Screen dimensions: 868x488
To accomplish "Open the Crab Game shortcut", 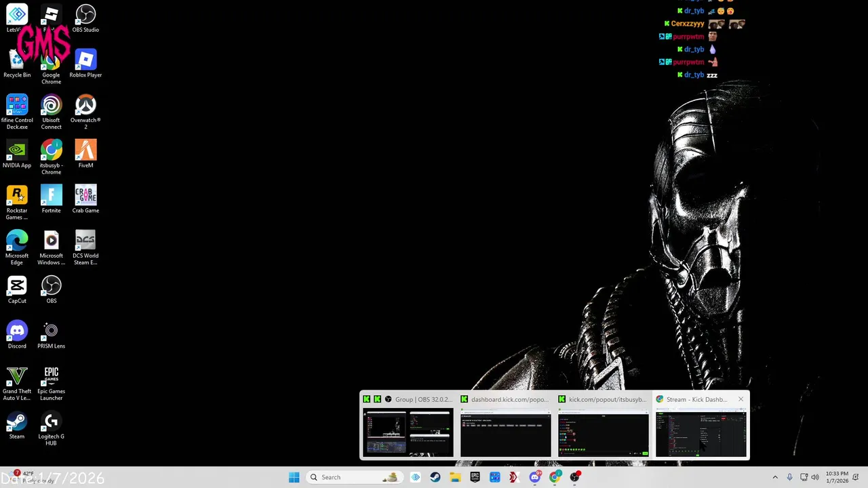I will (x=85, y=199).
